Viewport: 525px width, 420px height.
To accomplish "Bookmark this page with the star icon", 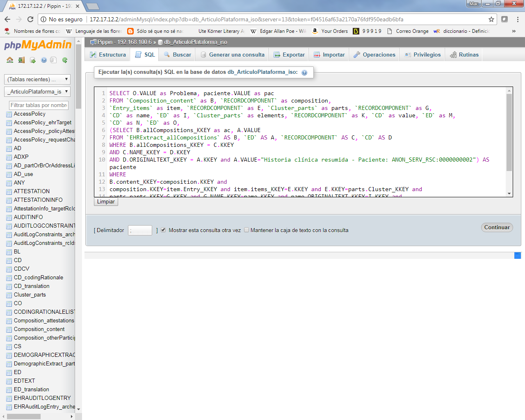I will 491,19.
